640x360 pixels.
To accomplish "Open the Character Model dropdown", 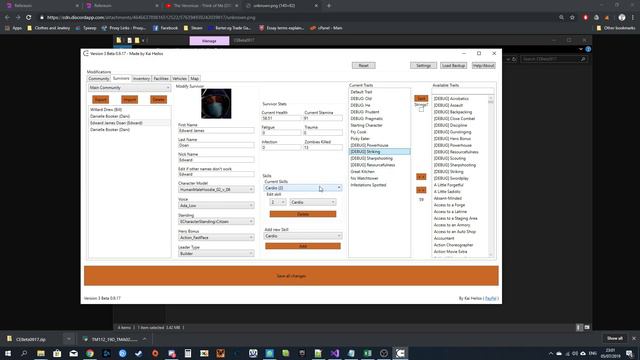I will [216, 189].
